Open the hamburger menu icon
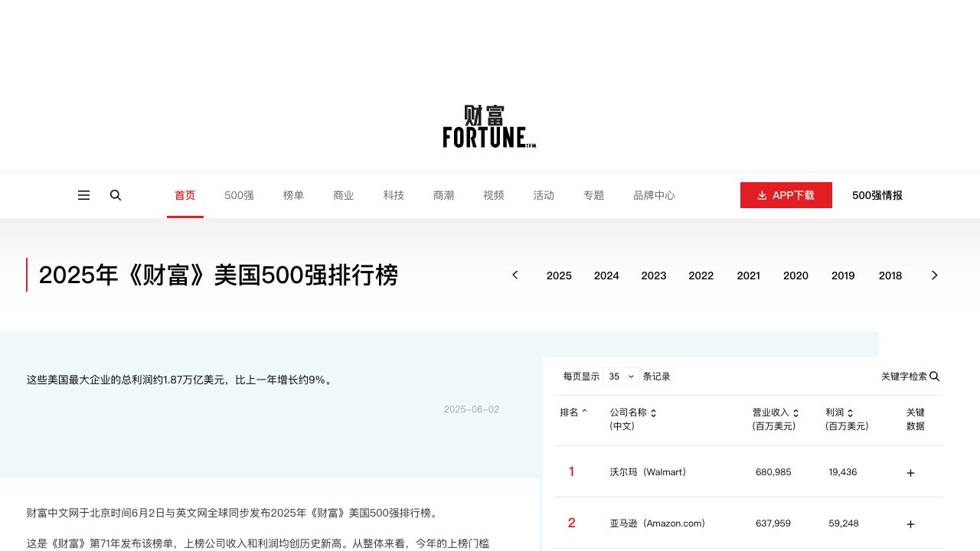This screenshot has height=551, width=980. point(84,195)
